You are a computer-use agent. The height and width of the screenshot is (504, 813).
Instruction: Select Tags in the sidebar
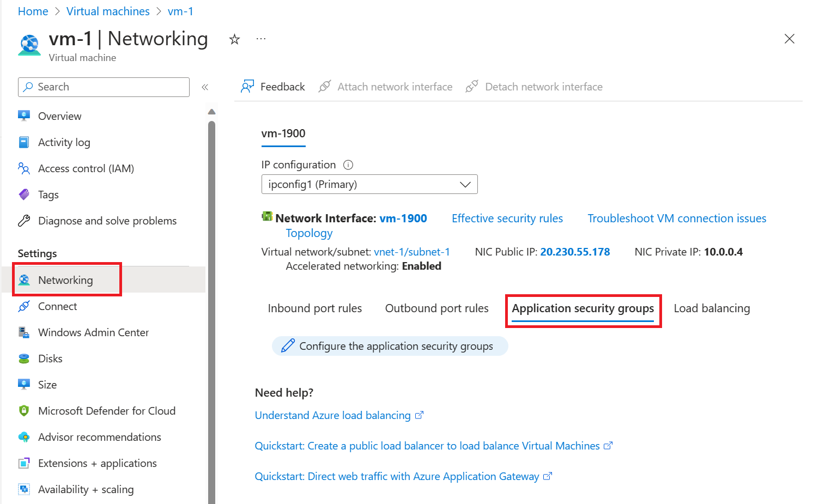48,195
